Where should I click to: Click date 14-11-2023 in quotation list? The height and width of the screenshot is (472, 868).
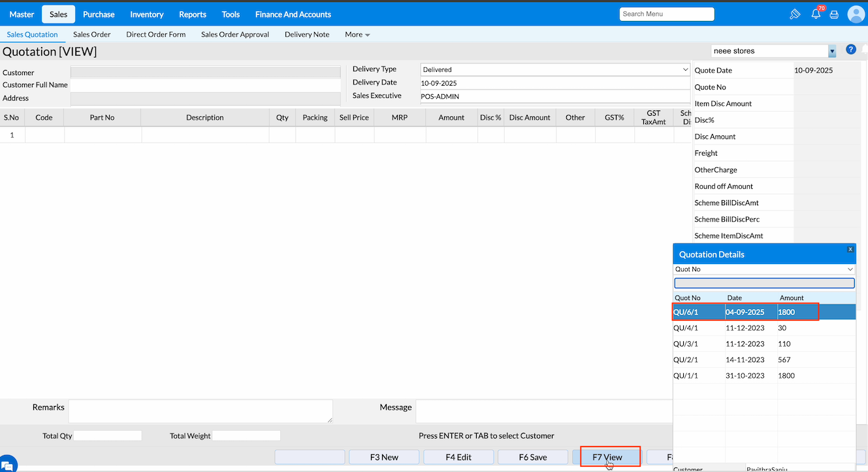745,360
